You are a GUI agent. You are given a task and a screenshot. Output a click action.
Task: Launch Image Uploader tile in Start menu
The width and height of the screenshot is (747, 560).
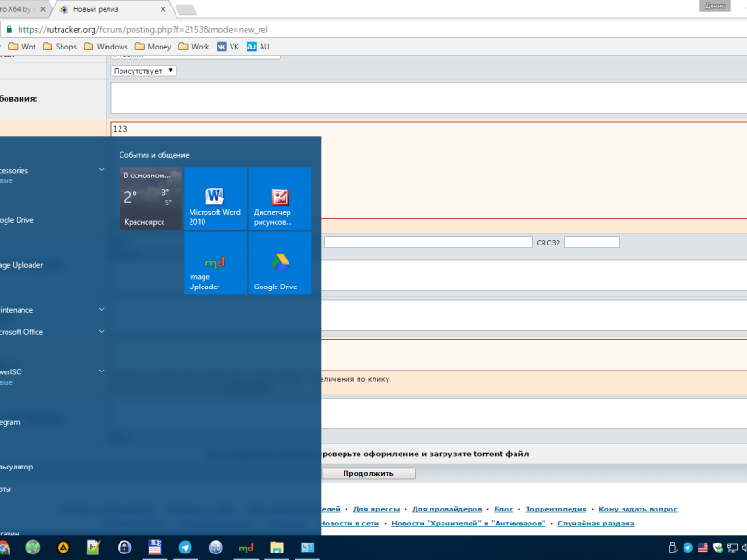tap(216, 263)
